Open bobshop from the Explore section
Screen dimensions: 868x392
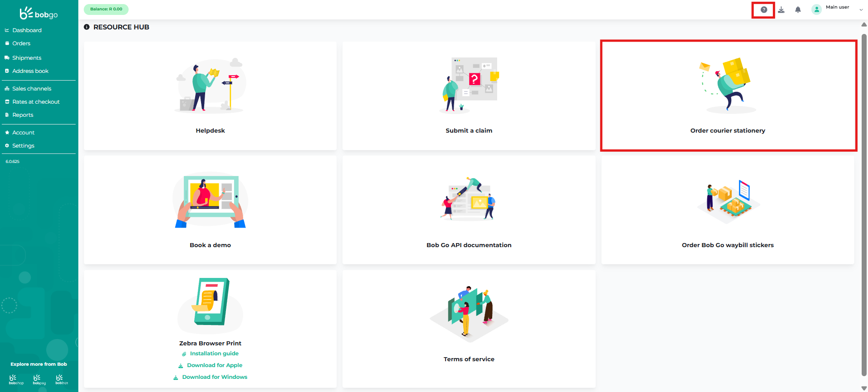[x=16, y=379]
